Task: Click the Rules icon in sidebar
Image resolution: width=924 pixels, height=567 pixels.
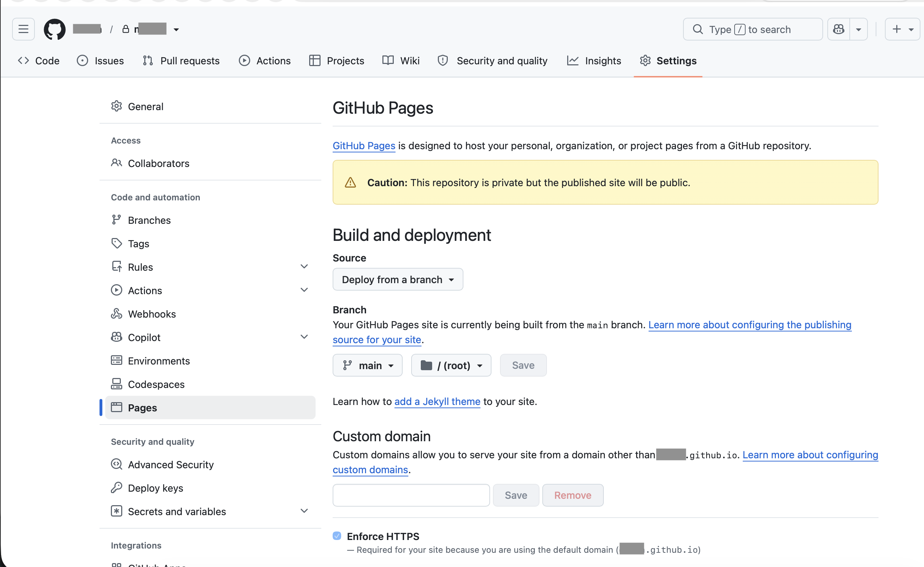Action: pyautogui.click(x=116, y=266)
